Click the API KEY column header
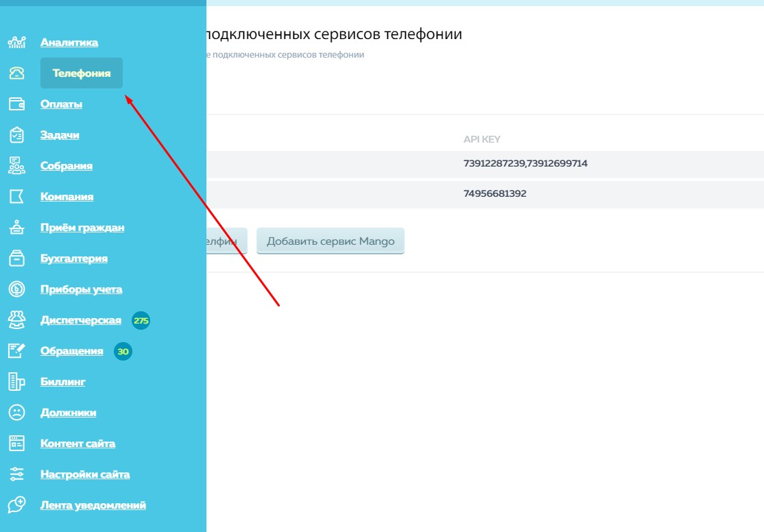764x532 pixels. click(x=482, y=139)
